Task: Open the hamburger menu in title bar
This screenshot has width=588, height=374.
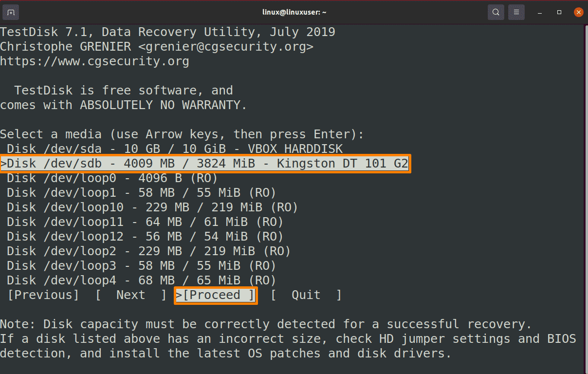Action: tap(516, 12)
